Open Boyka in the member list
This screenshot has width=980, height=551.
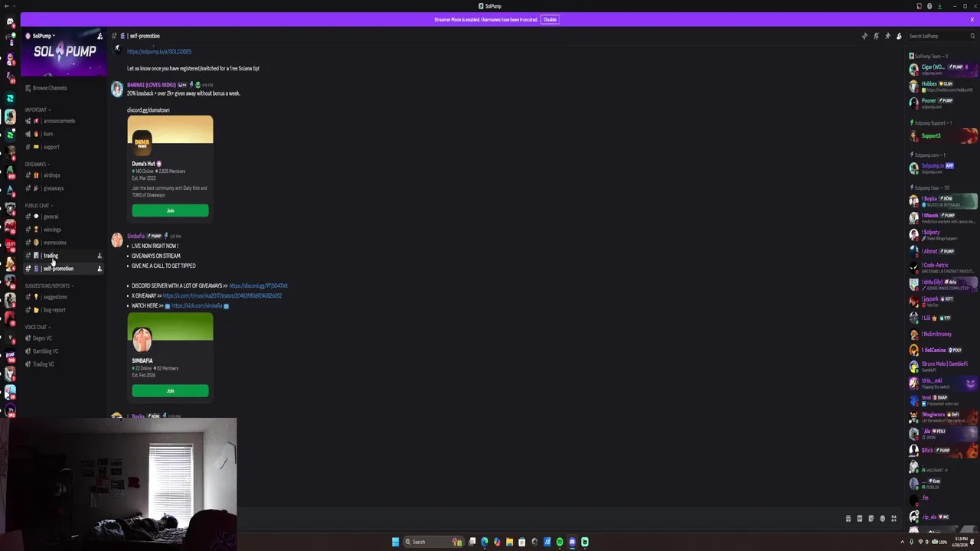pyautogui.click(x=943, y=201)
